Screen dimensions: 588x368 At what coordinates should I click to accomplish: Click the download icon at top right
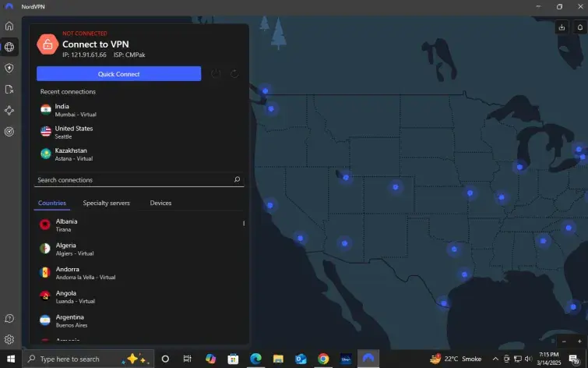coord(562,27)
